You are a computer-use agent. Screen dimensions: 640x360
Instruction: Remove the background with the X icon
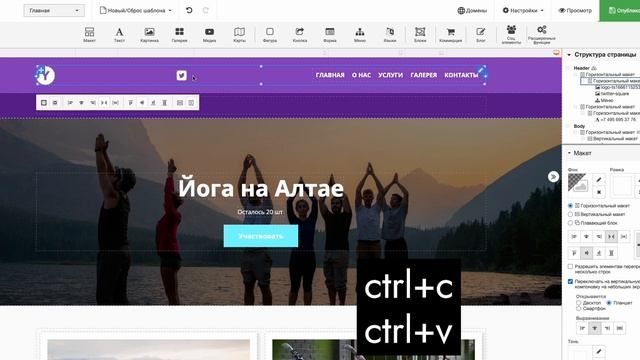pyautogui.click(x=599, y=191)
